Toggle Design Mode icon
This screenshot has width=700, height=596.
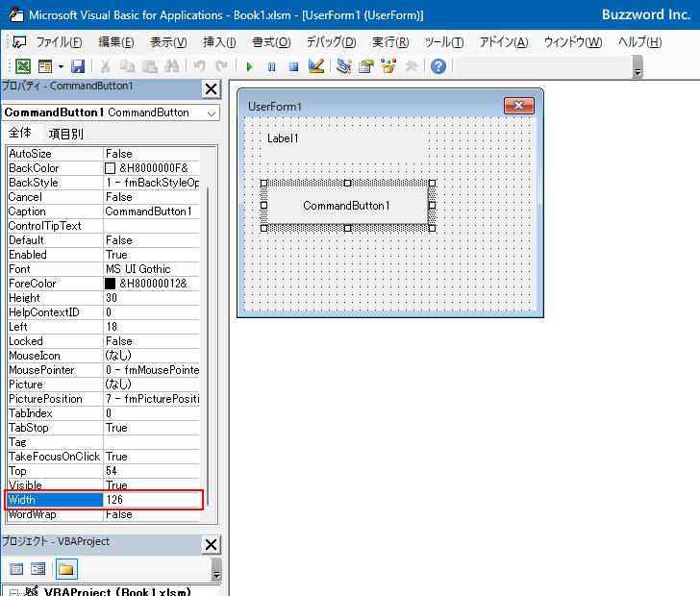coord(316,66)
